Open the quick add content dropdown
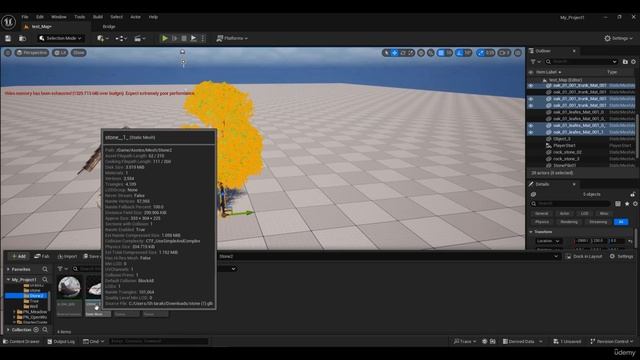This screenshot has height=360, width=640. coord(102,38)
